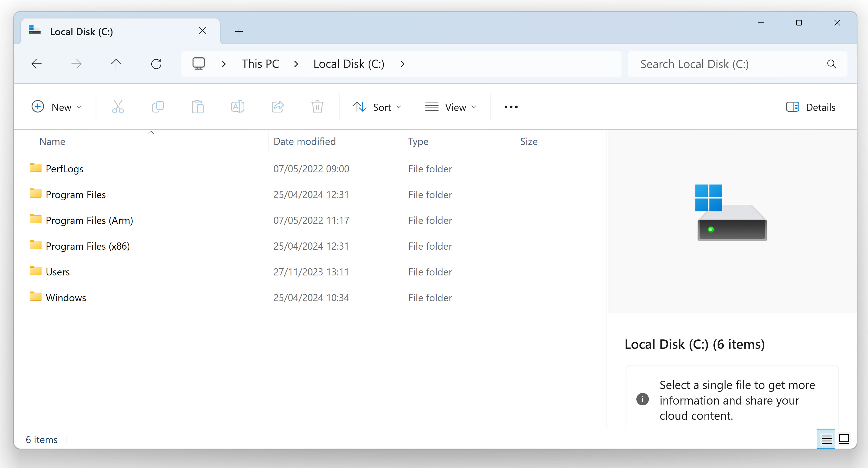Click the Rename icon in toolbar
Screen dimensions: 868x468
pyautogui.click(x=237, y=107)
